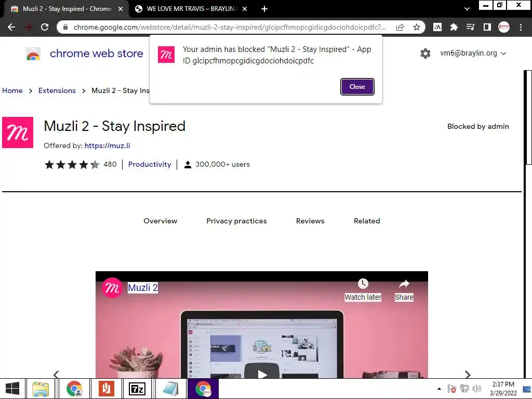Click the five-star rating display
The image size is (532, 399).
(x=72, y=165)
